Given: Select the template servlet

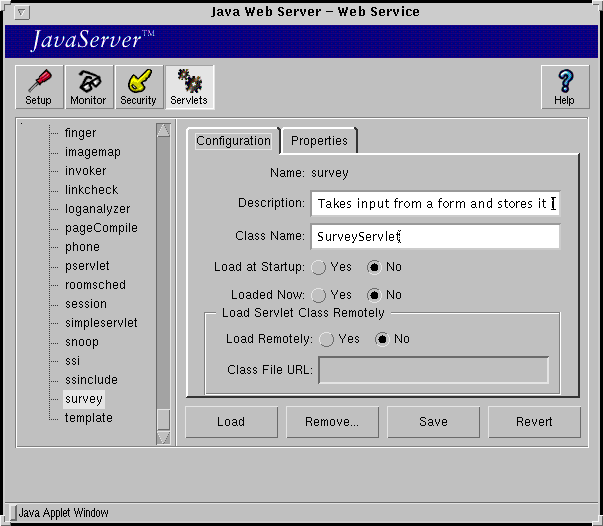Looking at the screenshot, I should pyautogui.click(x=88, y=418).
